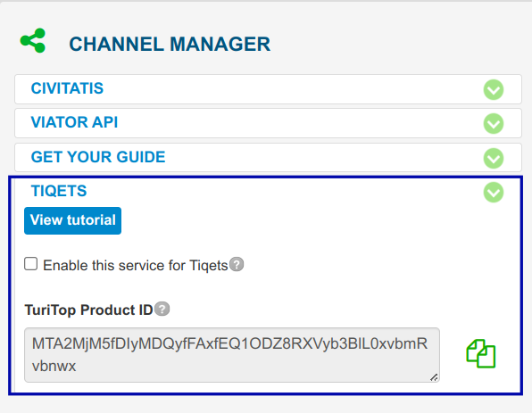Click the CHANNEL MANAGER title text

[x=170, y=44]
